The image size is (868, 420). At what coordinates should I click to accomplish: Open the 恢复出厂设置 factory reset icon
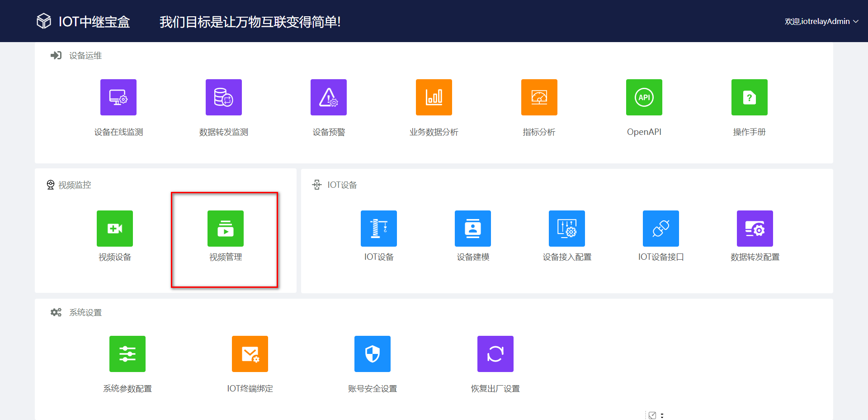495,354
